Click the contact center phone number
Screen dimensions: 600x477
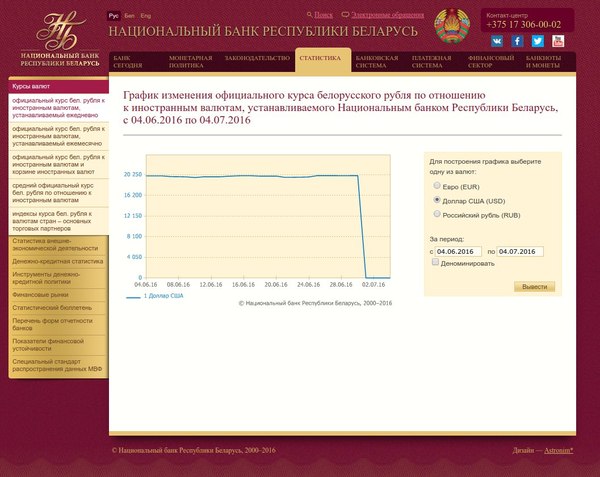click(523, 25)
